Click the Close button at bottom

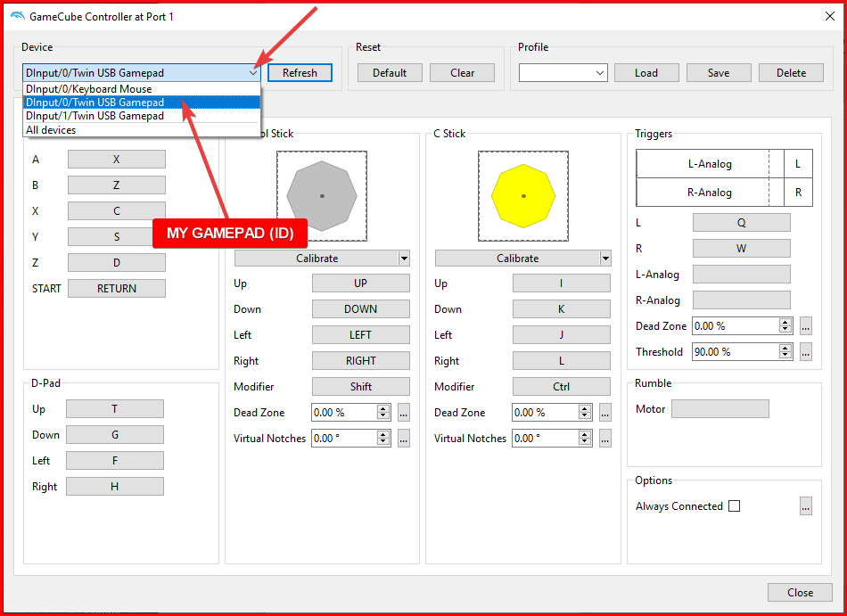click(x=800, y=593)
